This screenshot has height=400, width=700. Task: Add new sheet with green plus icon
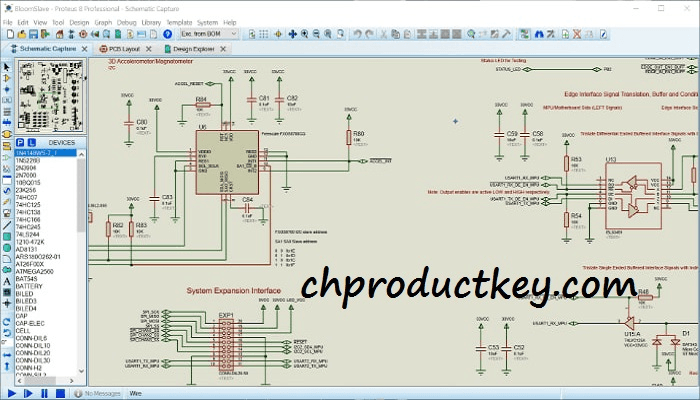[565, 34]
